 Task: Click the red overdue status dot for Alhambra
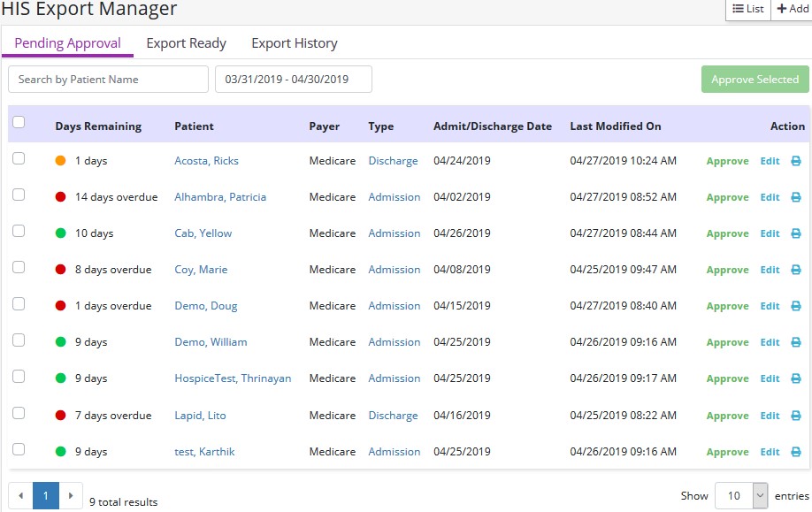point(61,197)
